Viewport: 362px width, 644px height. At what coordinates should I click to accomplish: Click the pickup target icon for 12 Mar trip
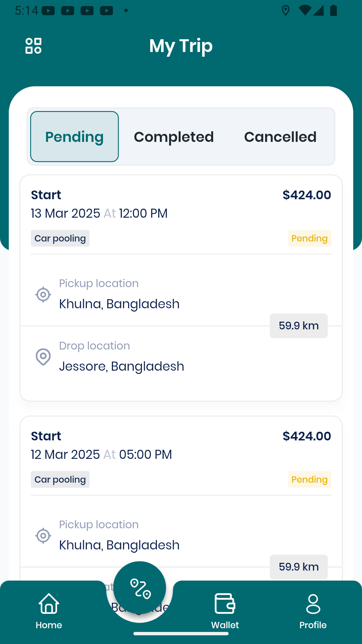[43, 536]
